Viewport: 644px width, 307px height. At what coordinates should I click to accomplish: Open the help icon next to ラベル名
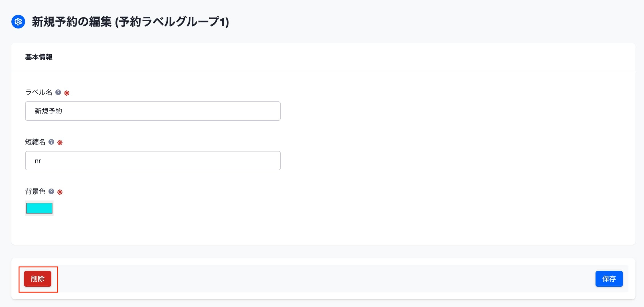(x=58, y=92)
